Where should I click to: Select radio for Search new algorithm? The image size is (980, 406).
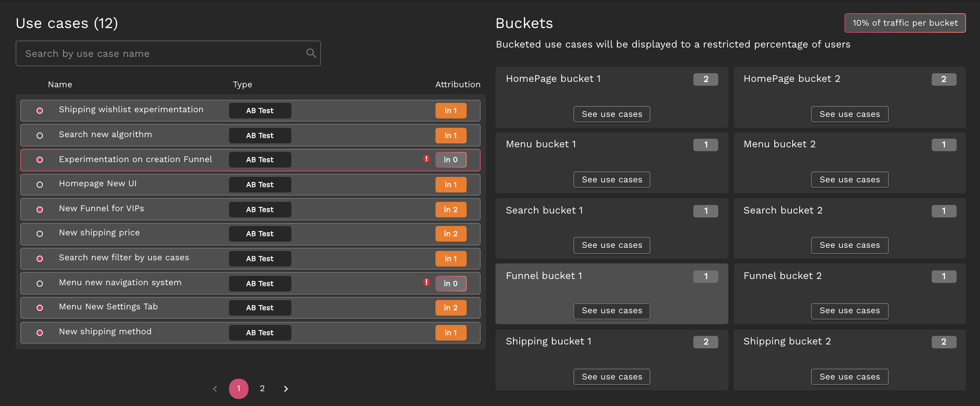[40, 136]
